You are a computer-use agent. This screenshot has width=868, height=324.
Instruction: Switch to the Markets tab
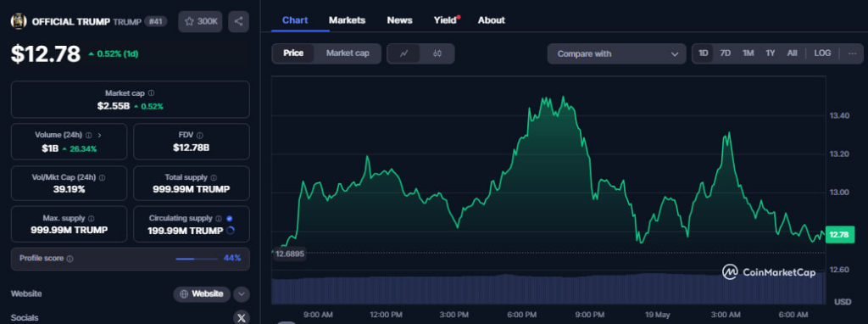pyautogui.click(x=347, y=20)
